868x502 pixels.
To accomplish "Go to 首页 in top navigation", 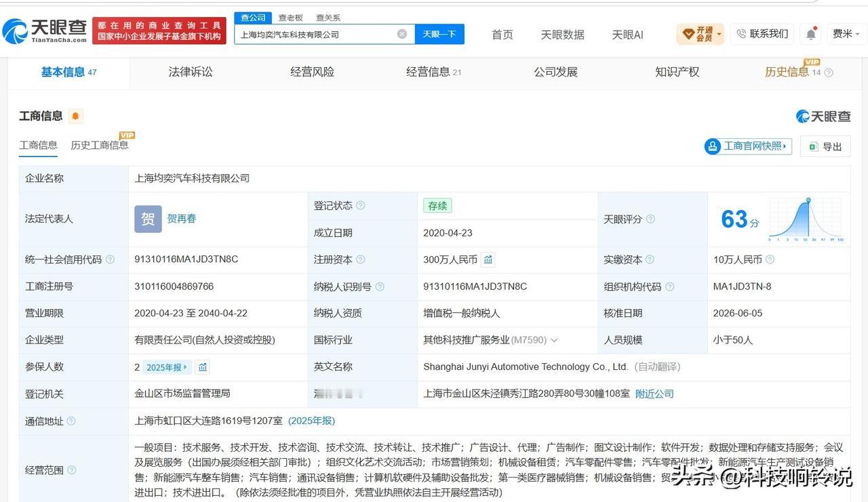I will 502,35.
